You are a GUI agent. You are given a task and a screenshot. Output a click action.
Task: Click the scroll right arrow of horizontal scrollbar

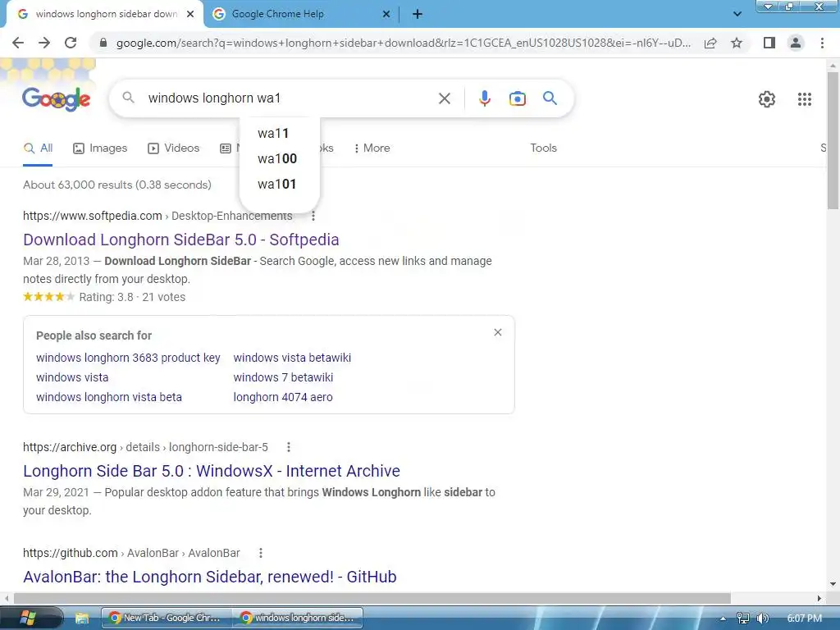pos(819,598)
